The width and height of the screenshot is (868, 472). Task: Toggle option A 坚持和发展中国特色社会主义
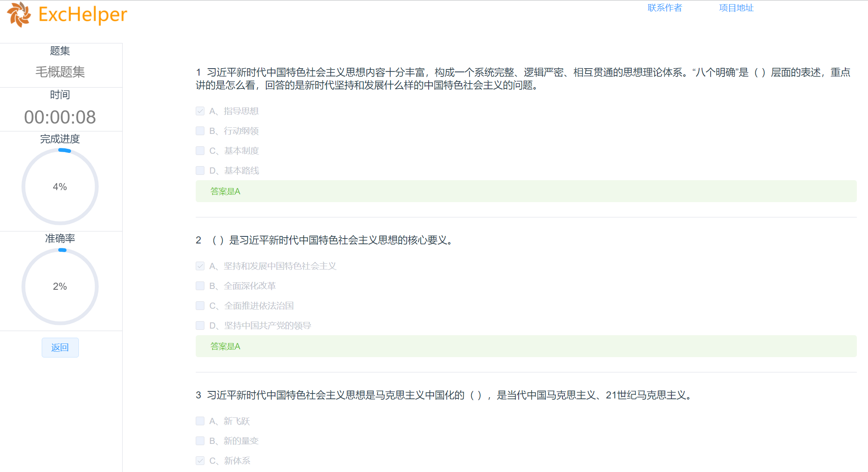click(x=200, y=266)
